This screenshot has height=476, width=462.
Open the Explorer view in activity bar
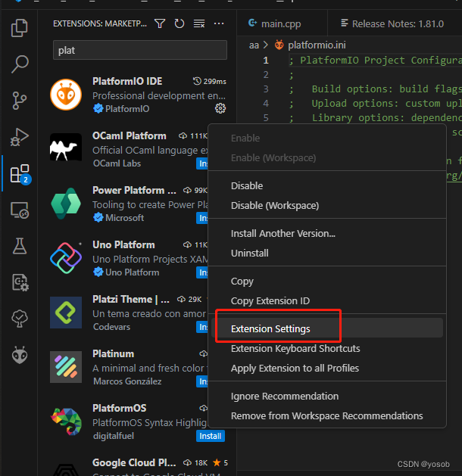[x=20, y=28]
